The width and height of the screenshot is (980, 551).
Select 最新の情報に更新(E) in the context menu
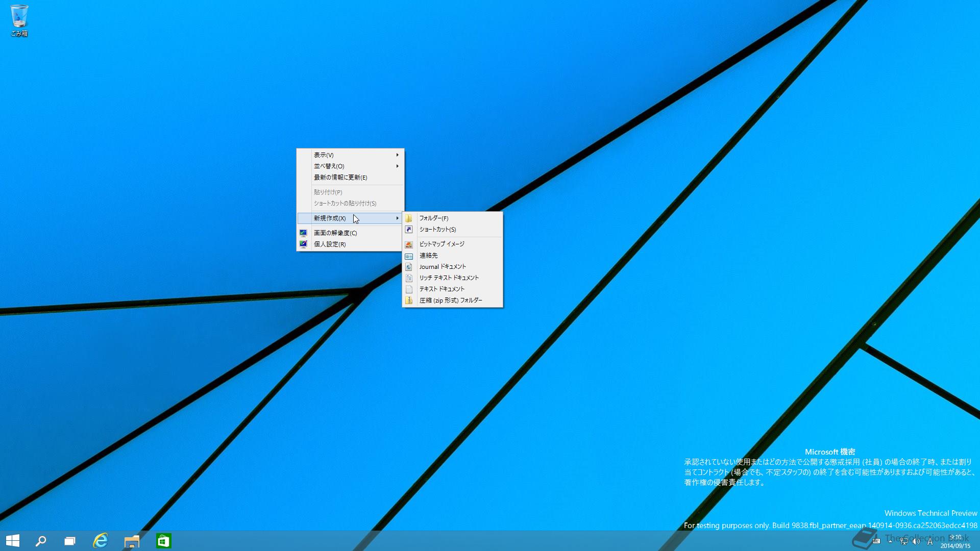(x=341, y=178)
